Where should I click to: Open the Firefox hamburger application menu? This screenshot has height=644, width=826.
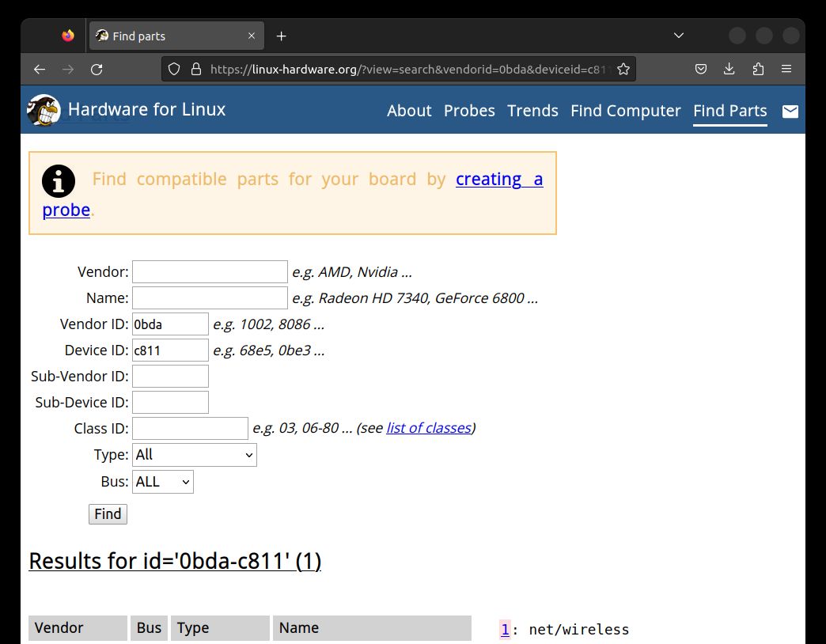pyautogui.click(x=786, y=70)
